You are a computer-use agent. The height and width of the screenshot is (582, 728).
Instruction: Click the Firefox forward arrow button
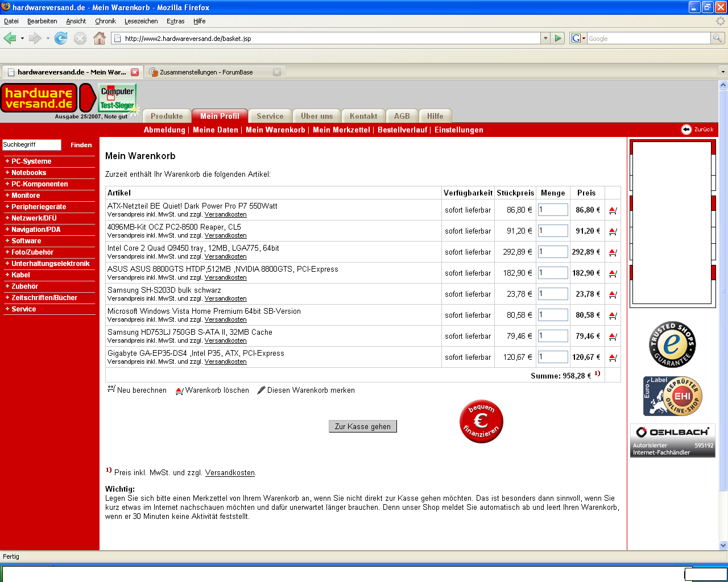tap(35, 38)
